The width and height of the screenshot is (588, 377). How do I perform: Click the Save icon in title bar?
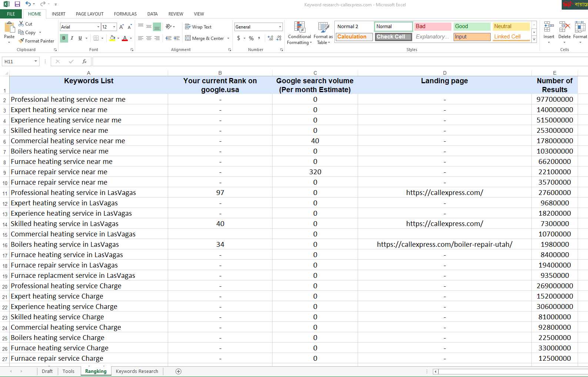coord(17,4)
